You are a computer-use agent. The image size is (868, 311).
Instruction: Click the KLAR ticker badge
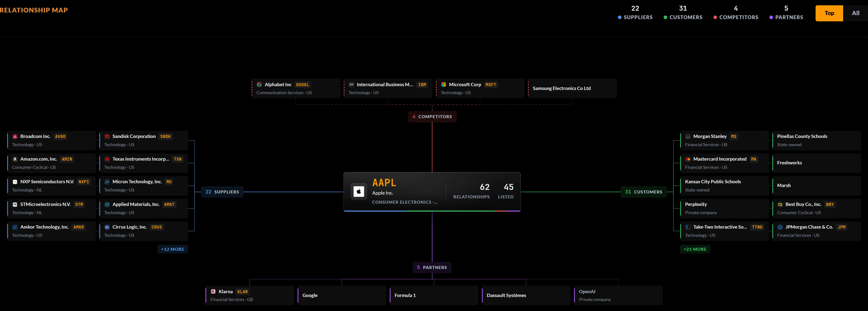(x=242, y=292)
